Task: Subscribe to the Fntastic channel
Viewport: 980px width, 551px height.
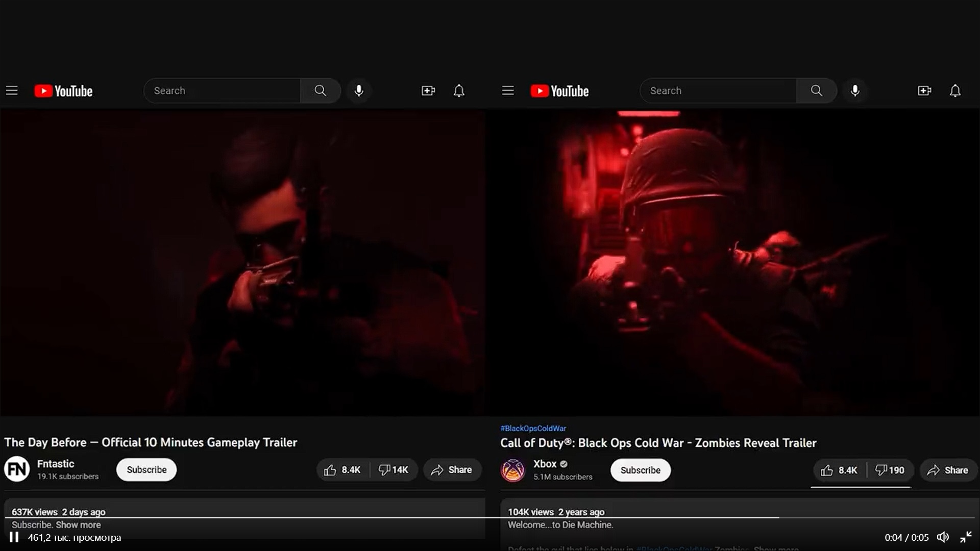Action: (x=146, y=470)
